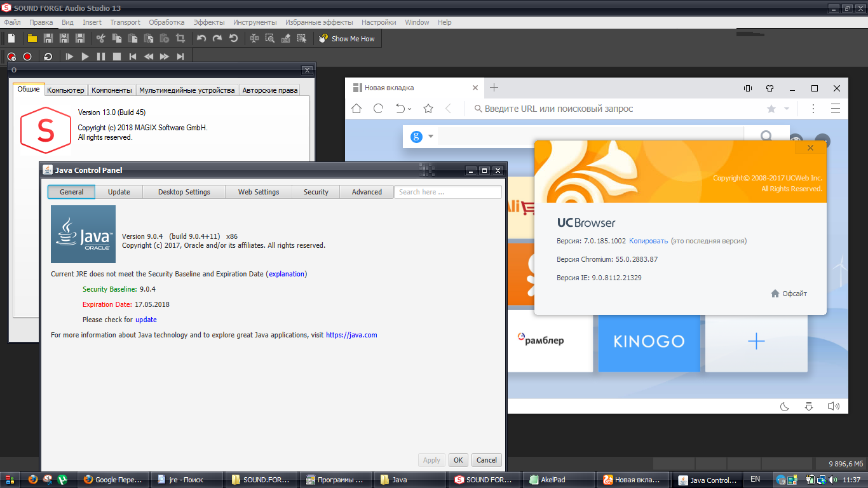Toggle sound with the speaker icon in UC Browser
Viewport: 868px width, 488px height.
[834, 406]
